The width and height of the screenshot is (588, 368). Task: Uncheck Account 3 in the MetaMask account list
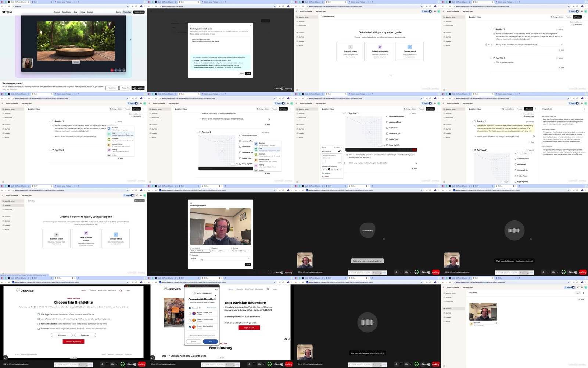click(190, 327)
